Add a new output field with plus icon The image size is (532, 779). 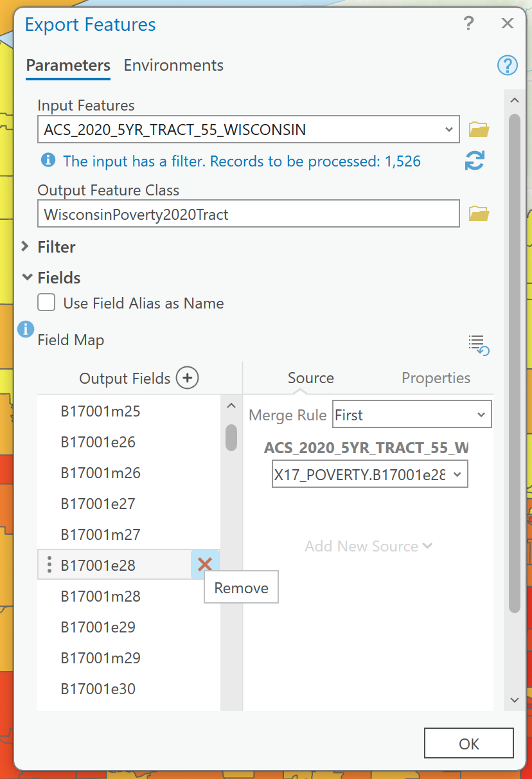point(188,378)
